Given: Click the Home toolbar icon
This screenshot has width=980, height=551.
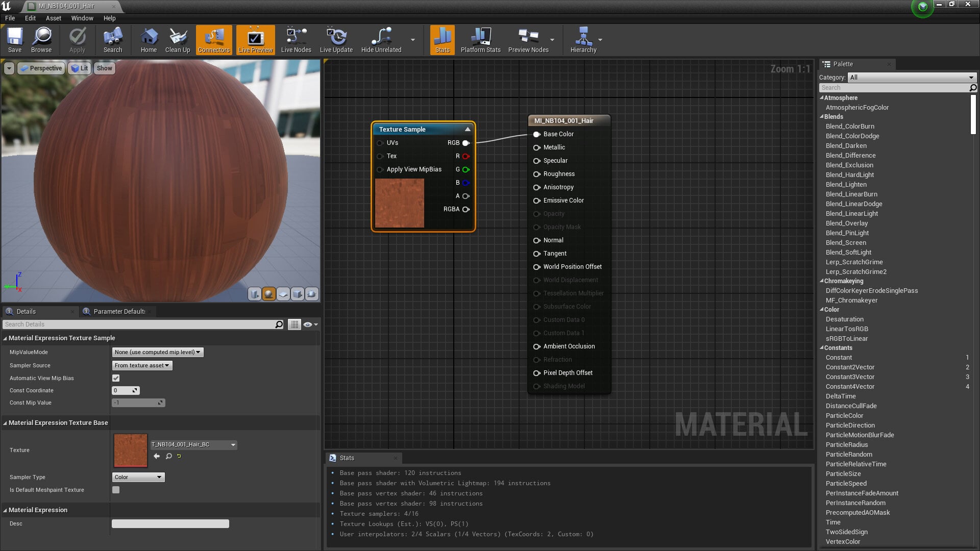Looking at the screenshot, I should tap(149, 40).
